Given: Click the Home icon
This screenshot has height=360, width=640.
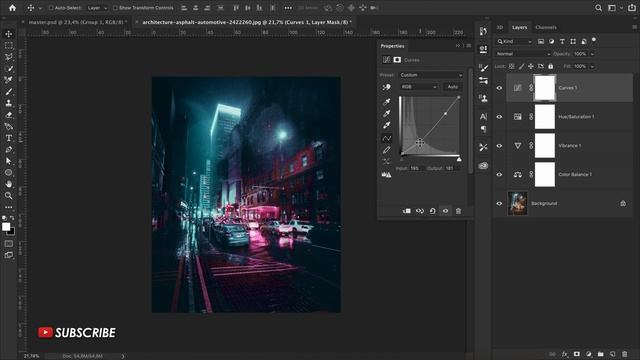Looking at the screenshot, I should coord(12,8).
